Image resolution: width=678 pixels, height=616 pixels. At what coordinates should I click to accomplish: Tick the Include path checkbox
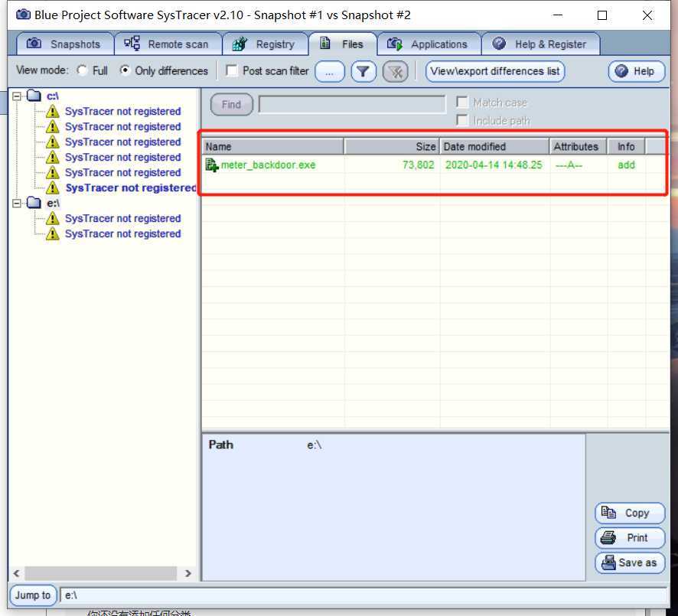coord(461,120)
